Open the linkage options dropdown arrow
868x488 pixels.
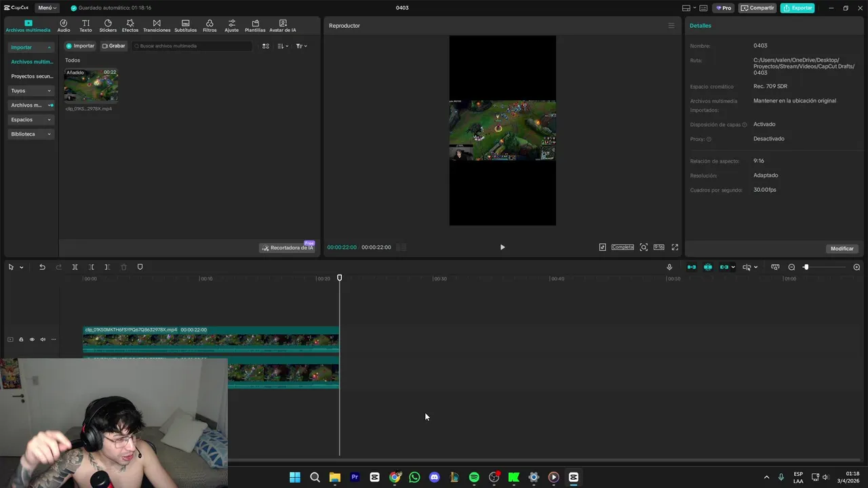click(733, 267)
